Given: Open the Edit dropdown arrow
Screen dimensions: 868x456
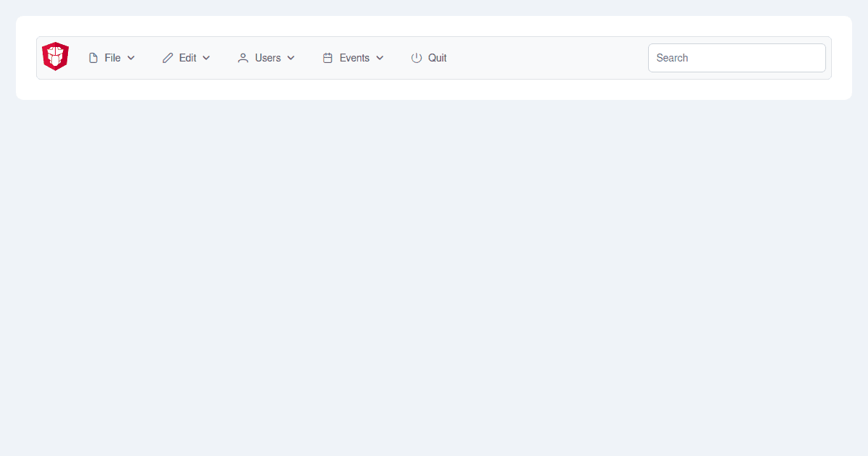Looking at the screenshot, I should pos(206,58).
